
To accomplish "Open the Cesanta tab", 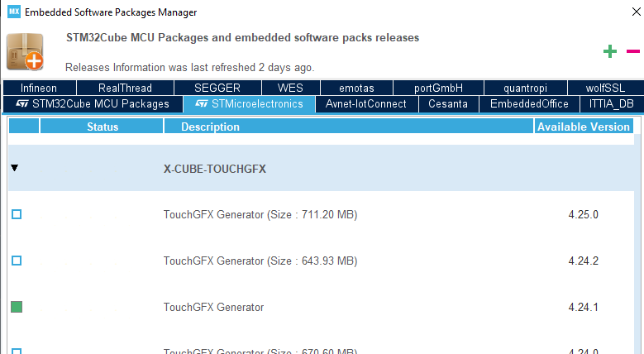I will coord(448,104).
